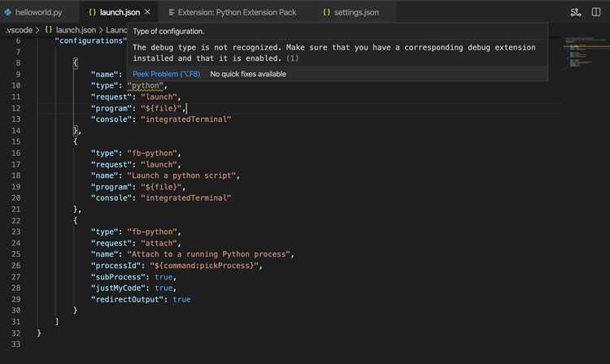610x364 pixels.
Task: Click the JSON braces icon on settings.json tab
Action: [x=326, y=12]
